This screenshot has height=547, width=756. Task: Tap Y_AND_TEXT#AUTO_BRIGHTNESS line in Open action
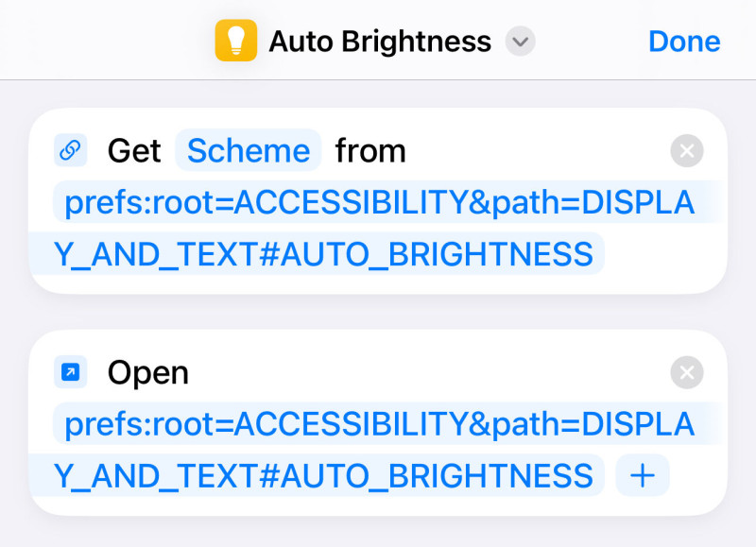click(x=323, y=476)
